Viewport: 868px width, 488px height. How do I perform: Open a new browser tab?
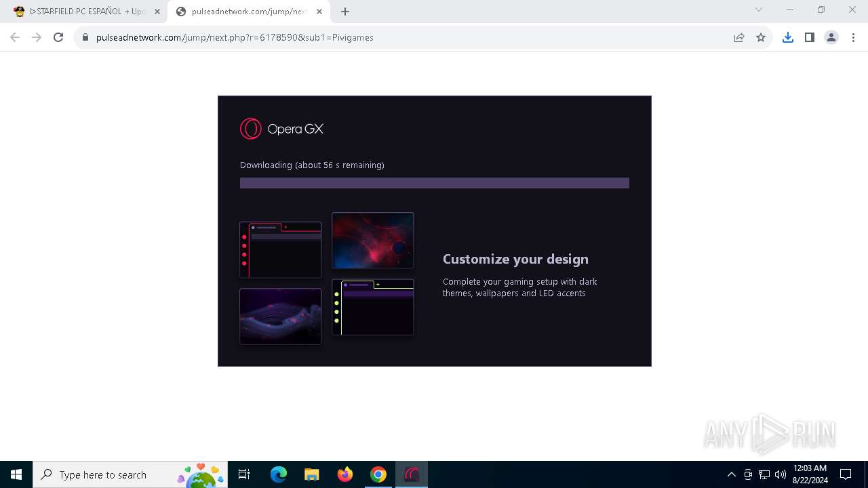pos(345,12)
